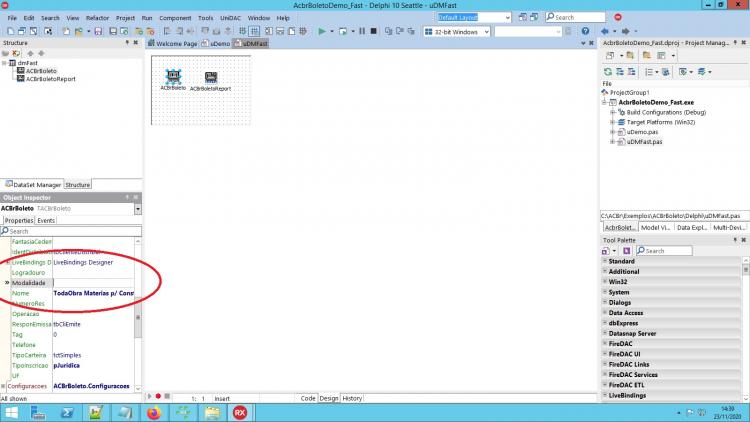Switch to the uDemo editor tab

(216, 44)
